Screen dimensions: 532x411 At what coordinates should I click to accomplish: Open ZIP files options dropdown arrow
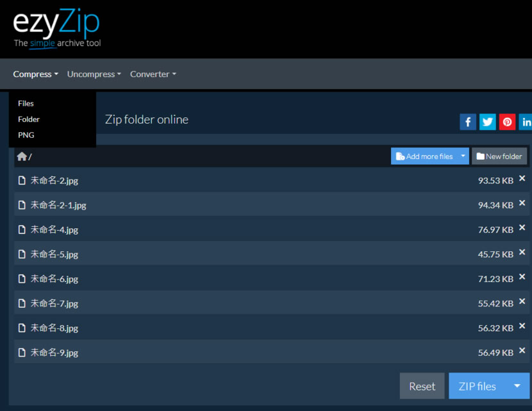[517, 386]
